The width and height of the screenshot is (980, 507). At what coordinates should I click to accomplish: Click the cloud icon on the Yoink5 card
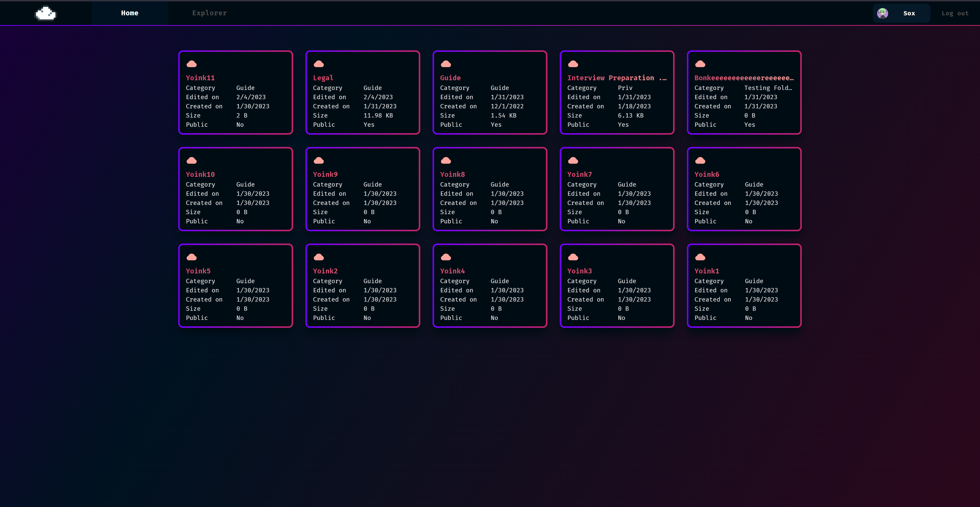coord(191,257)
